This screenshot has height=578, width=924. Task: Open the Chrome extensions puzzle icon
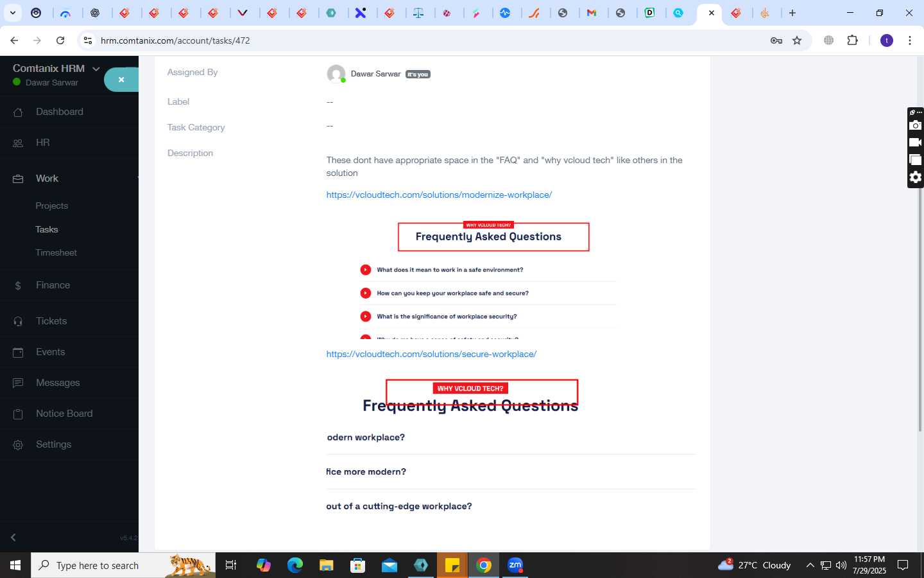(x=852, y=40)
